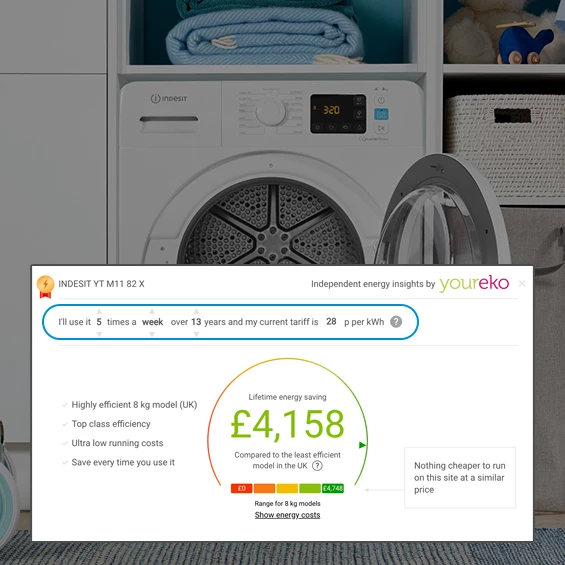565x565 pixels.
Task: Edit the 28 p per kWh tariff field
Action: coord(331,321)
